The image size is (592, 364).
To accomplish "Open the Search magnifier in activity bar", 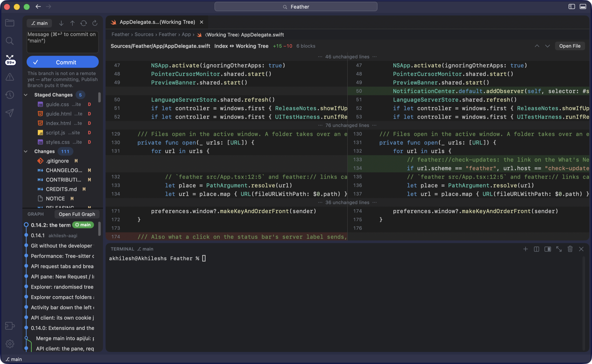I will (x=10, y=41).
